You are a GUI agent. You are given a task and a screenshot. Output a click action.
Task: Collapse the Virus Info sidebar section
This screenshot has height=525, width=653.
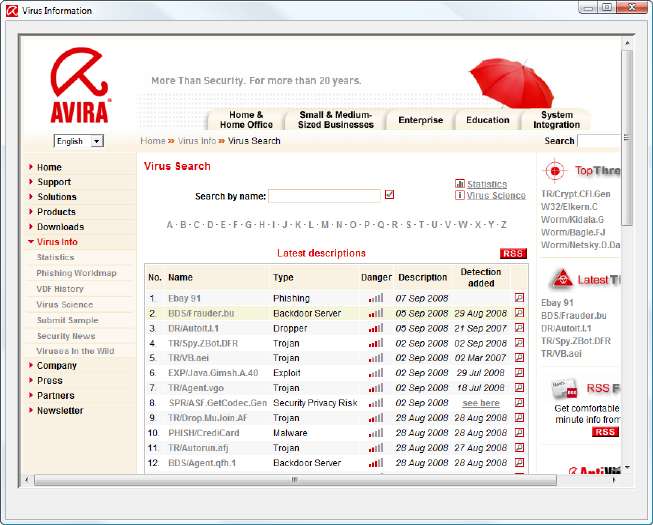[x=57, y=242]
